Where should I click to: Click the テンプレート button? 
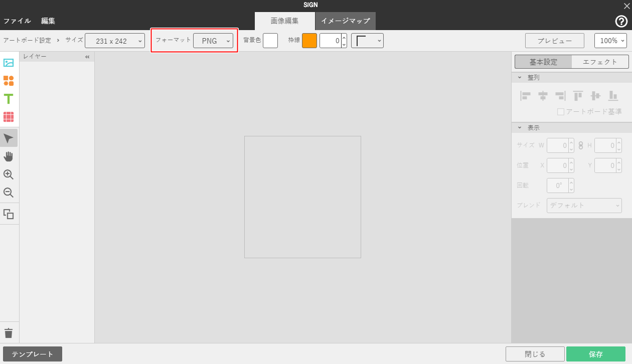coord(33,354)
